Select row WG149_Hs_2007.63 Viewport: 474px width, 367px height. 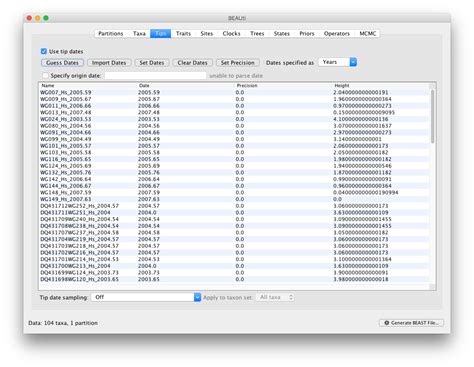pos(234,199)
